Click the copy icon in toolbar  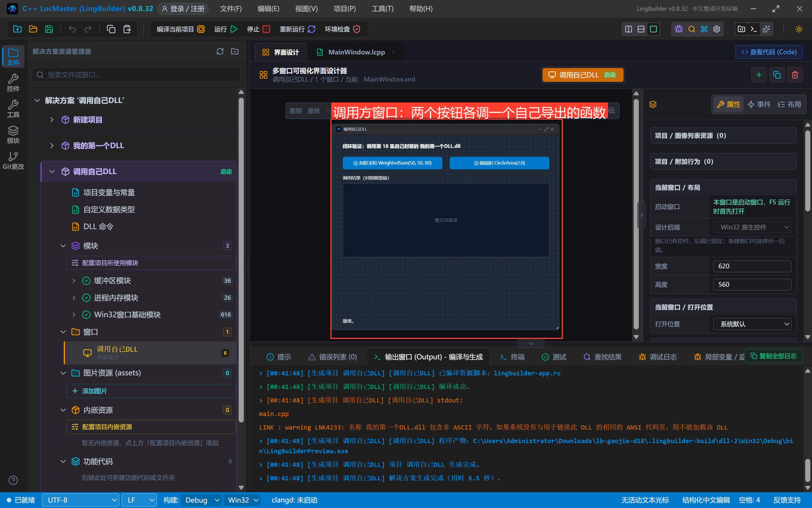(x=111, y=29)
